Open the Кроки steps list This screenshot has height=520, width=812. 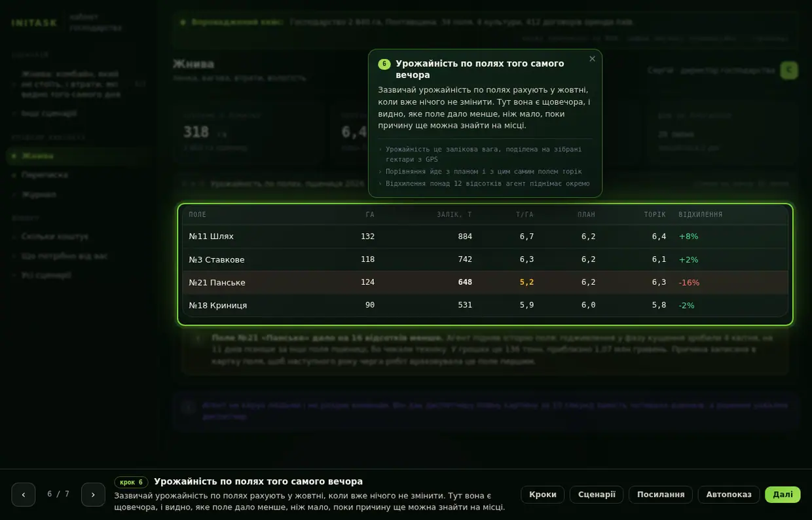pos(543,494)
